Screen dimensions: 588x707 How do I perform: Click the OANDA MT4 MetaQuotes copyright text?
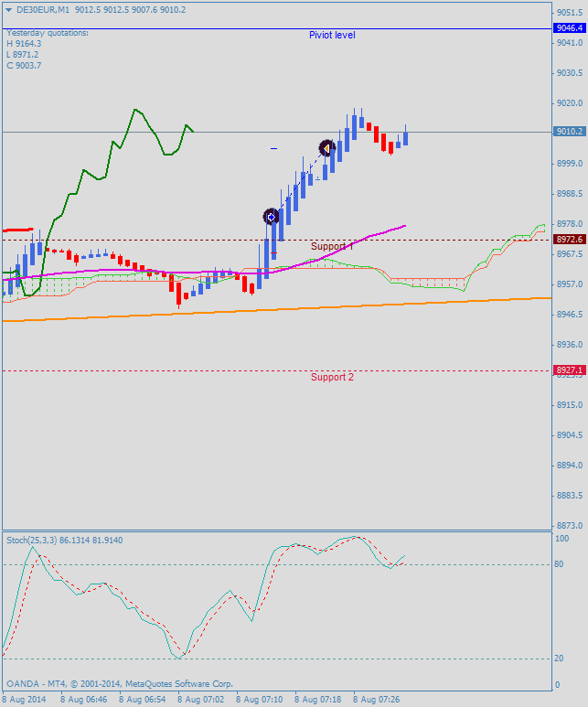point(119,683)
